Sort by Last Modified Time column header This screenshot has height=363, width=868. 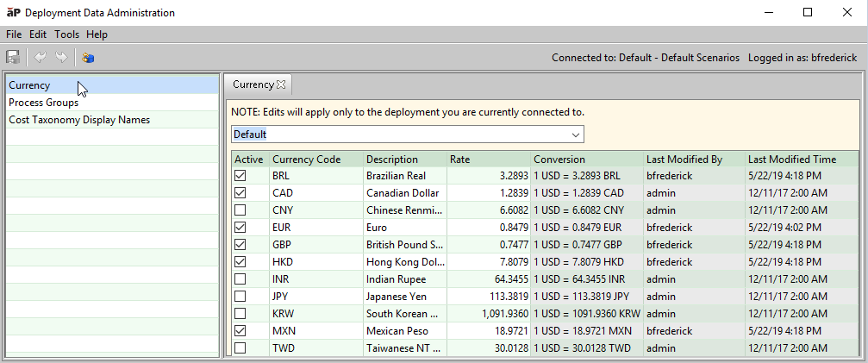pyautogui.click(x=791, y=160)
